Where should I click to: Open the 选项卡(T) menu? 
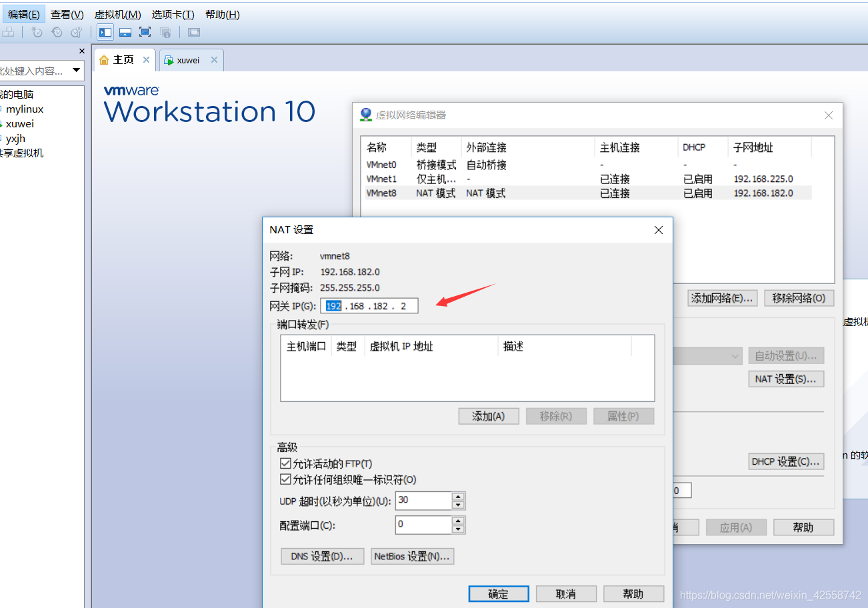click(x=173, y=14)
